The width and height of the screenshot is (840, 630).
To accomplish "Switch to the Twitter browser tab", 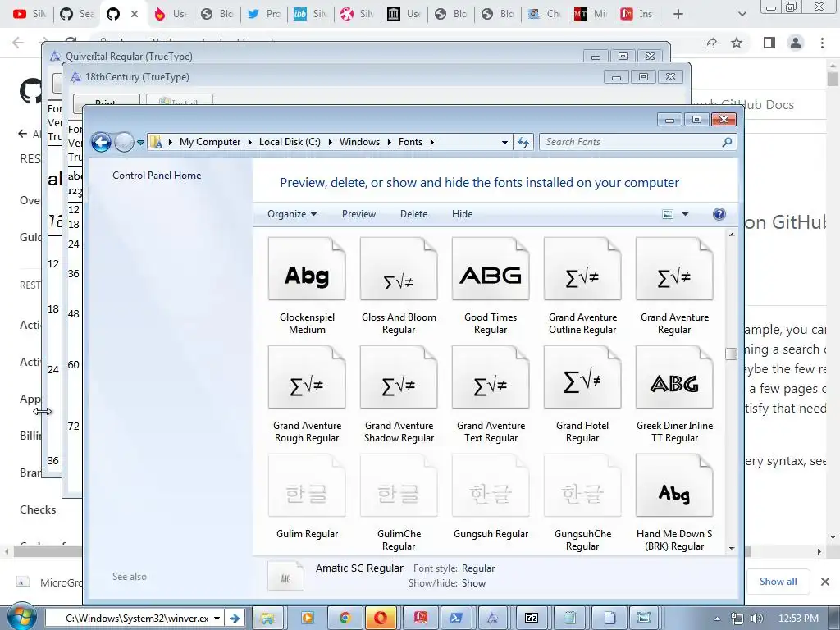I will (264, 14).
